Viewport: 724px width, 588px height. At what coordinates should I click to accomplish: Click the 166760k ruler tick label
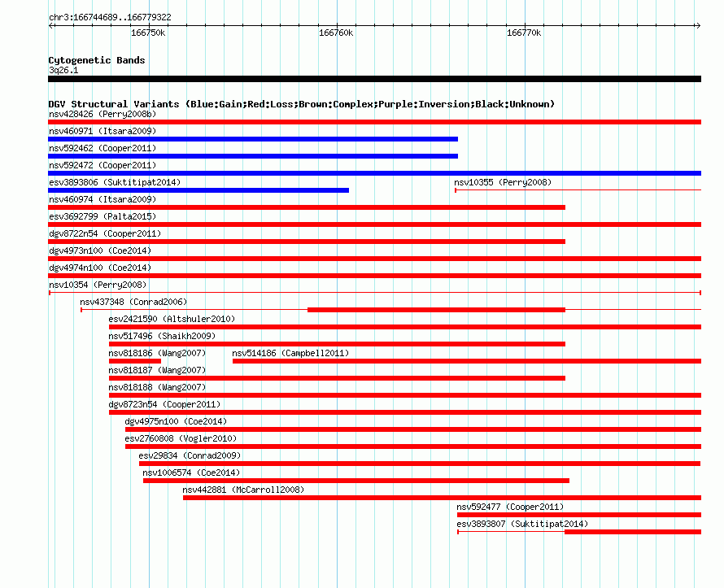click(x=336, y=33)
